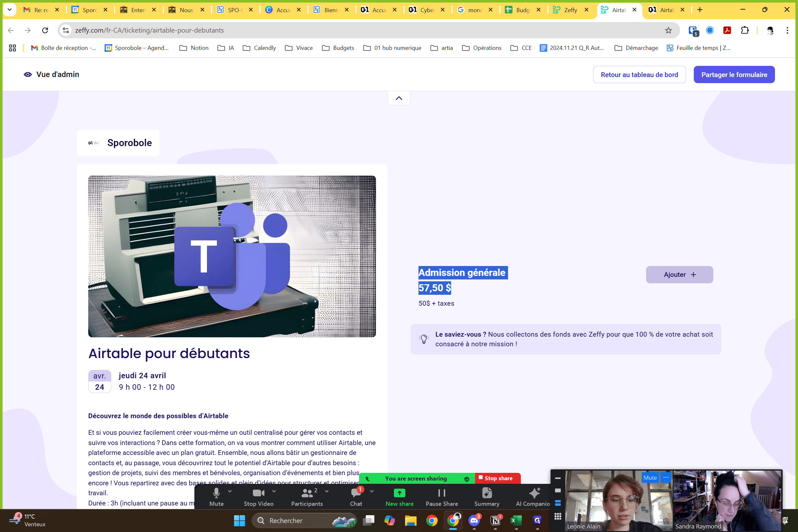
Task: Open the Zoom meeting Summary
Action: click(487, 497)
